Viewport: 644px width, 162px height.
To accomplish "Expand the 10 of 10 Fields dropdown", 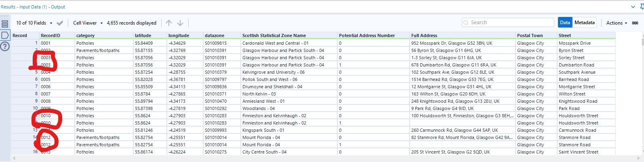I will tap(34, 23).
